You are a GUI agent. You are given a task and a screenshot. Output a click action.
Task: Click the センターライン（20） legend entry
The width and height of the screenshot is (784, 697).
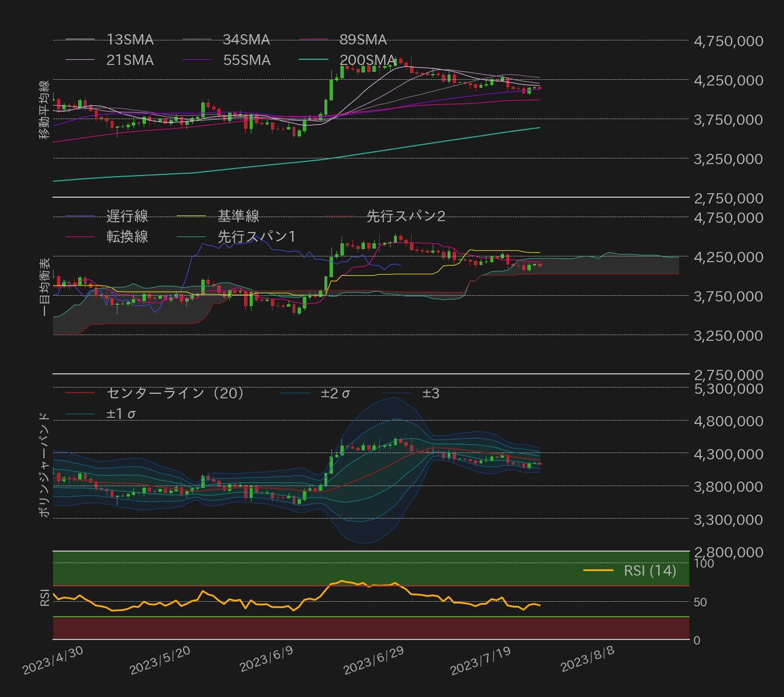click(175, 393)
